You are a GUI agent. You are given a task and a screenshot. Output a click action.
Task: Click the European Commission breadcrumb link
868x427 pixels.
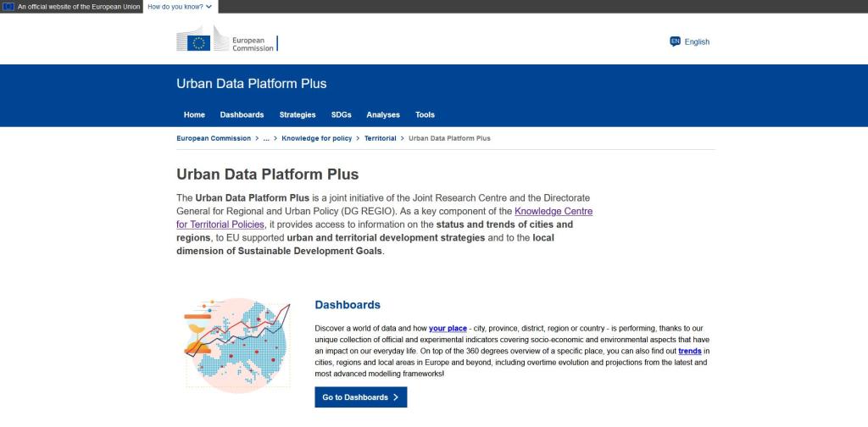[214, 138]
